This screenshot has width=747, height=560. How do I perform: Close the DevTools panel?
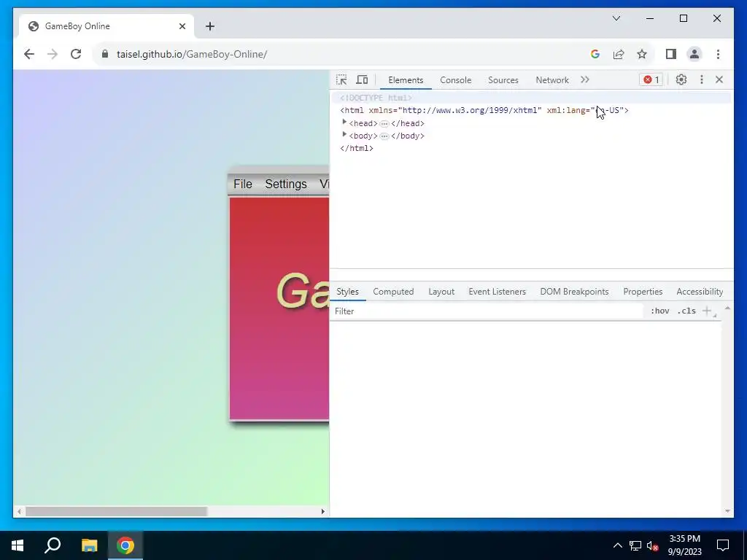click(x=719, y=79)
